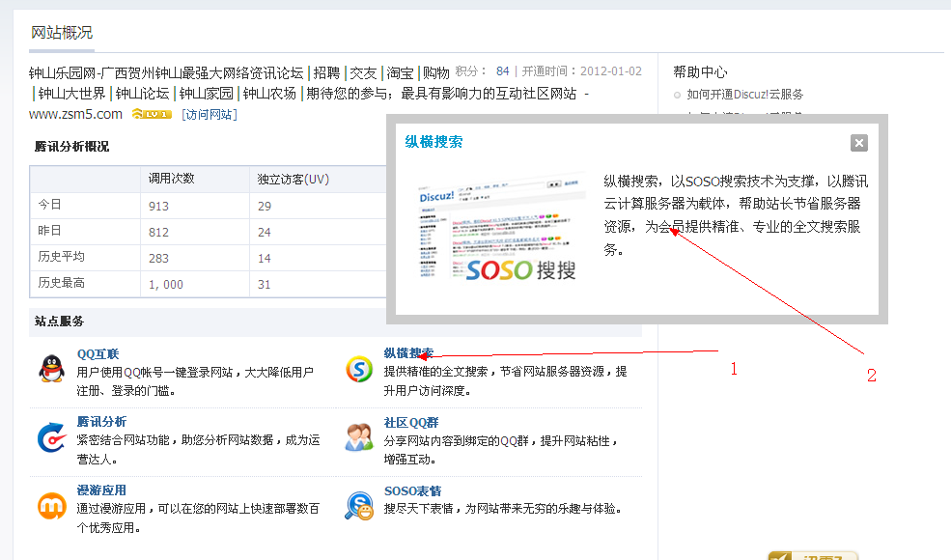This screenshot has width=951, height=560.
Task: Click yesterday's call count 812
Action: [x=159, y=233]
